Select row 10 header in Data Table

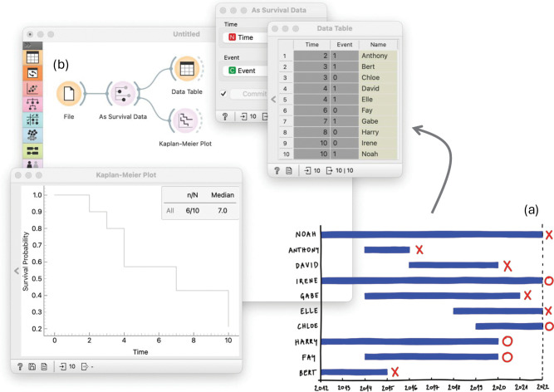click(x=286, y=154)
